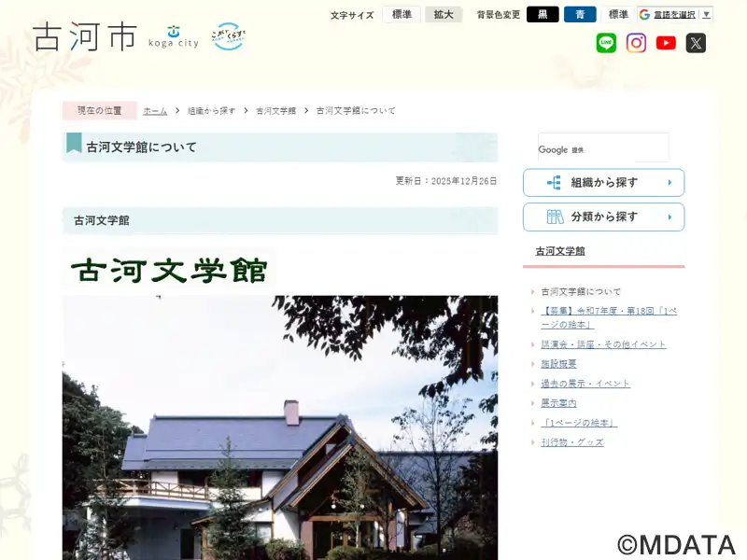Open the 施設概要 link
747x560 pixels.
(x=558, y=364)
